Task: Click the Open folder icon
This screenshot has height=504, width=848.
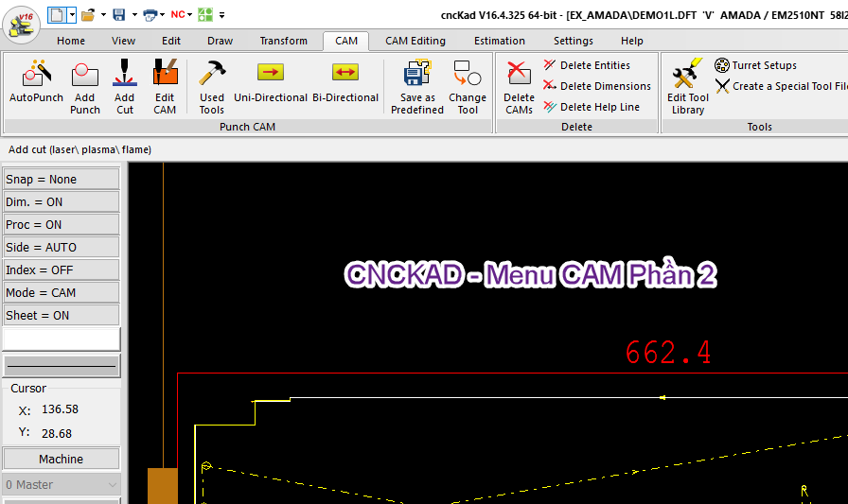Action: 88,14
